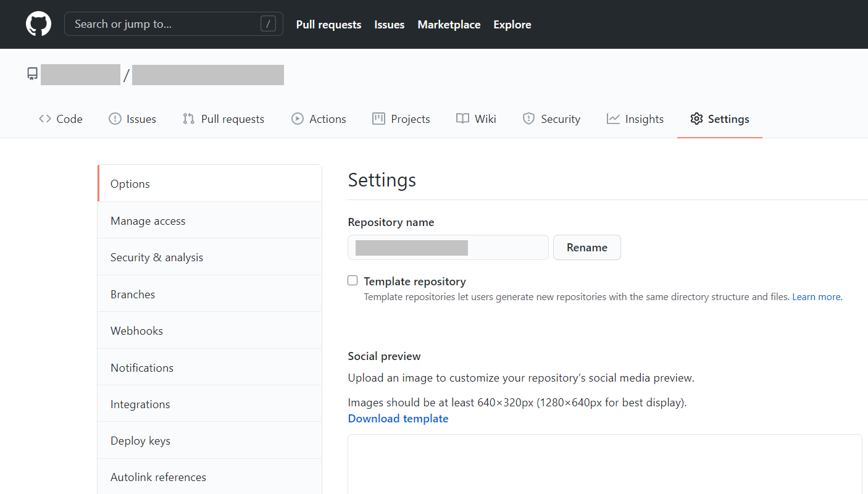
Task: Open Webhooks settings
Action: pos(210,330)
